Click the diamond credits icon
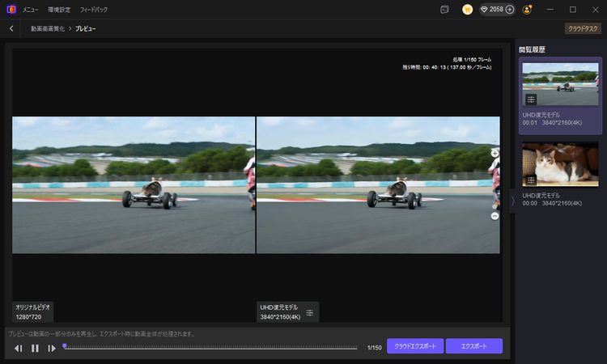Viewport: 607px width, 364px height. click(484, 10)
